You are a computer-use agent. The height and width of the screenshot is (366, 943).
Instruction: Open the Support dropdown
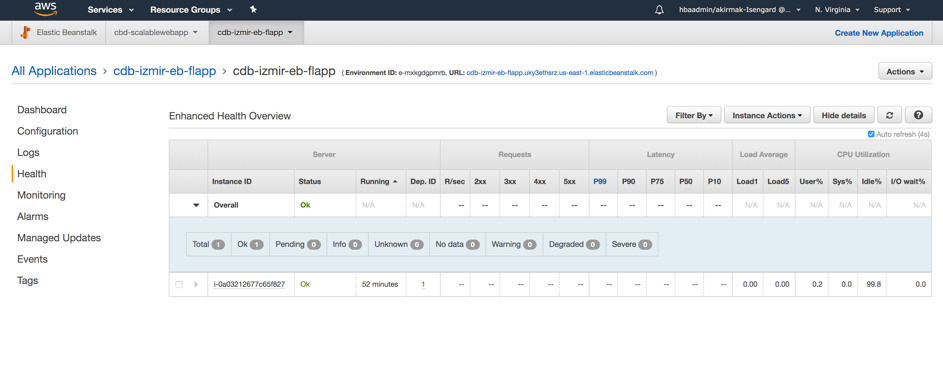(891, 10)
